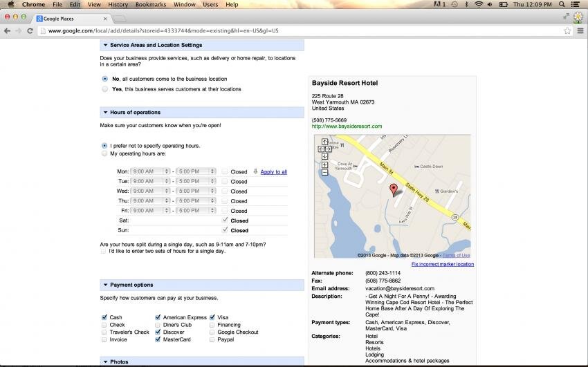Open the map 'Terms of Use' link
Image resolution: width=588 pixels, height=367 pixels.
point(456,256)
